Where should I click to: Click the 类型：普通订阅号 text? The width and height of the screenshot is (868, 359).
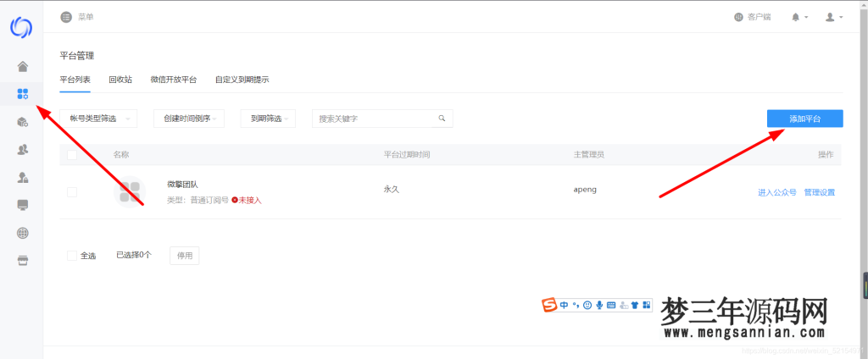coord(198,200)
